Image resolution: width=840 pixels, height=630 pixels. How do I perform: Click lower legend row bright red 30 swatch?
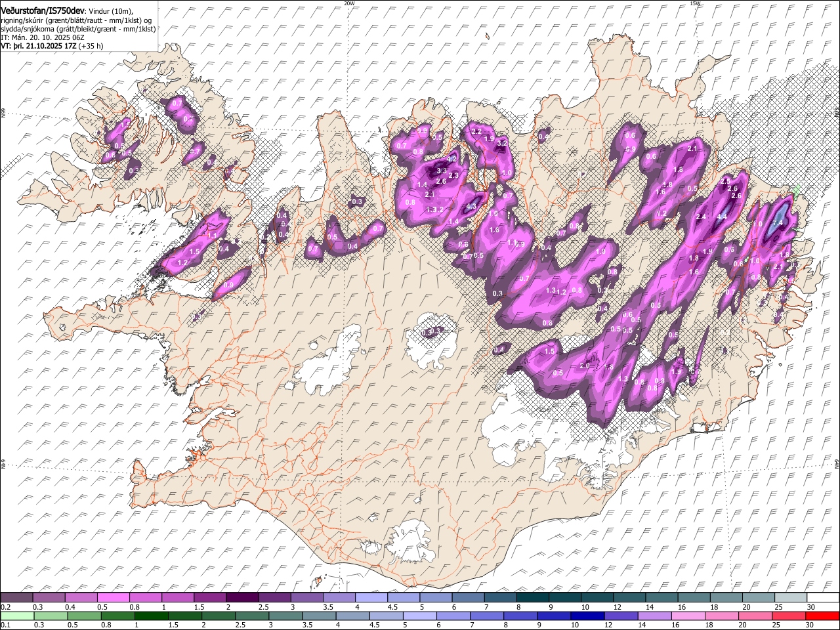coord(822,616)
